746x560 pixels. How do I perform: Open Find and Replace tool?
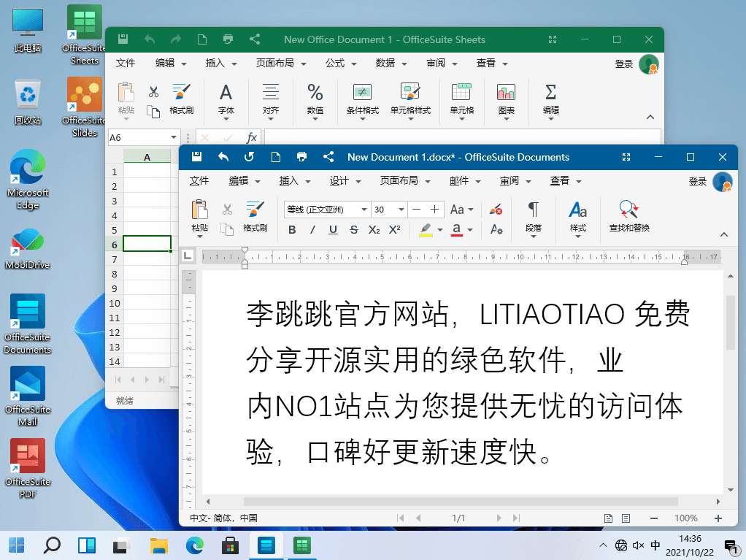(629, 215)
